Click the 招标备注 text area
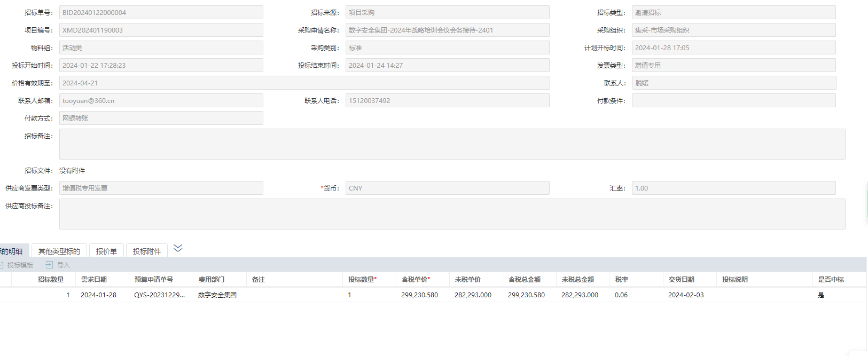 point(452,144)
